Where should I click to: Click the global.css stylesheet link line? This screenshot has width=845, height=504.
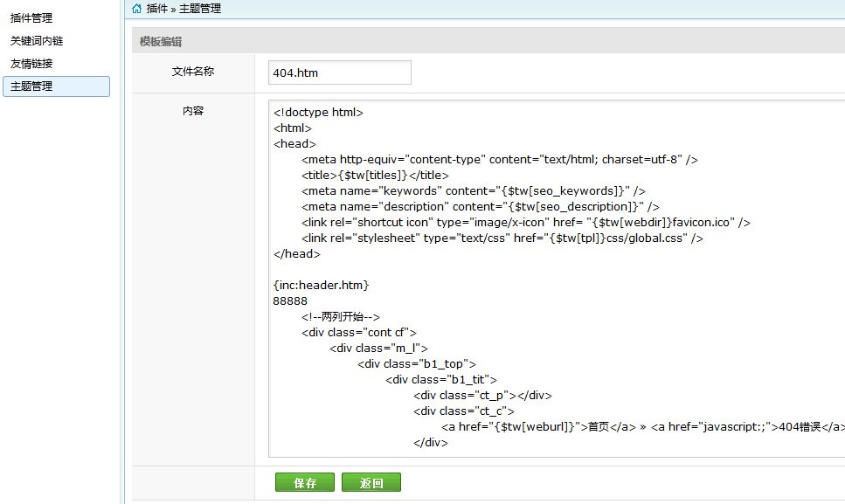pos(502,238)
